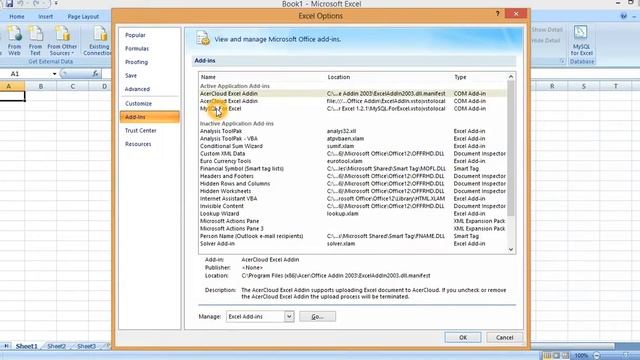
Task: Open the Insert ribbon tab
Action: click(x=45, y=16)
